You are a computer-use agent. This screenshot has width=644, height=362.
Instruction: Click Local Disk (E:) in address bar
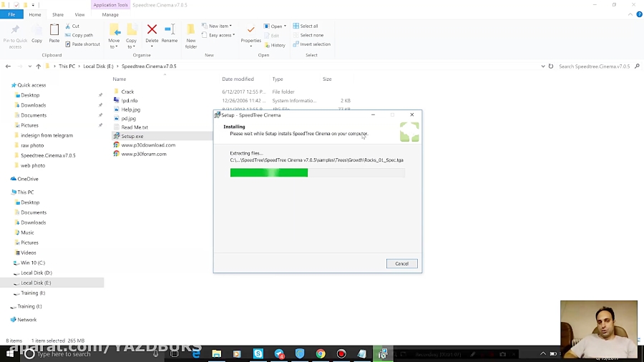pyautogui.click(x=98, y=66)
